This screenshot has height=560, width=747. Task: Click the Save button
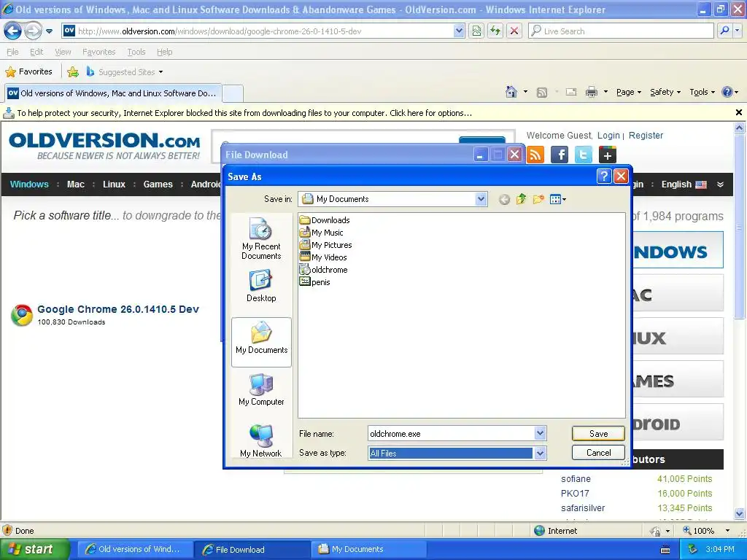click(x=598, y=434)
